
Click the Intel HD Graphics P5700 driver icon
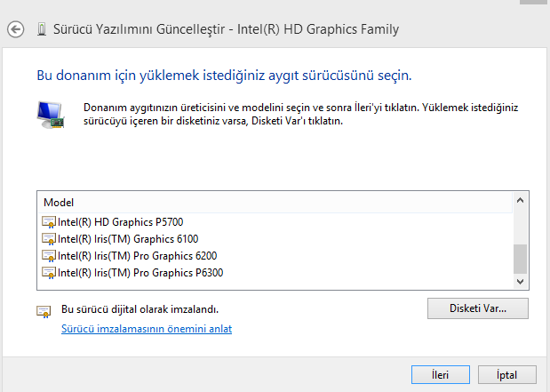[x=49, y=221]
